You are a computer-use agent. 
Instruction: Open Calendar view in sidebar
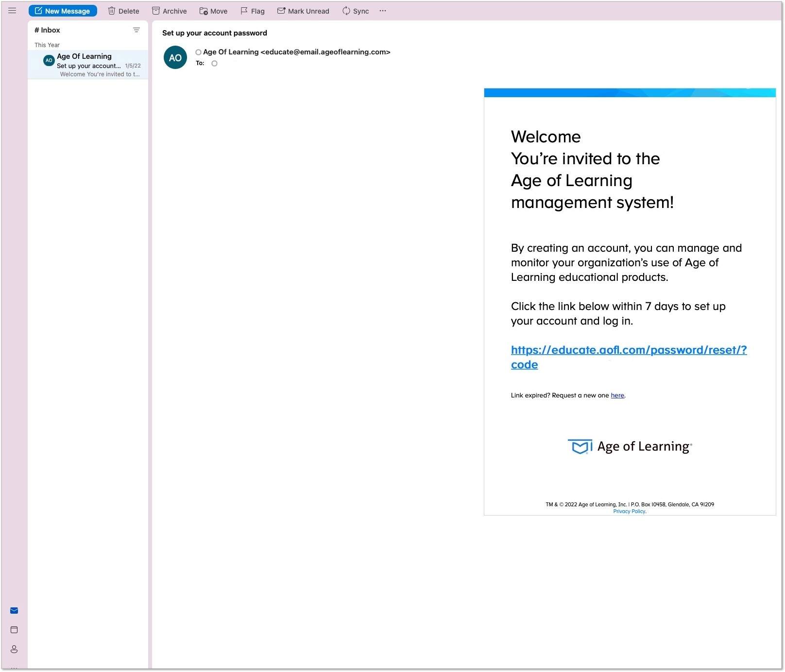(14, 630)
